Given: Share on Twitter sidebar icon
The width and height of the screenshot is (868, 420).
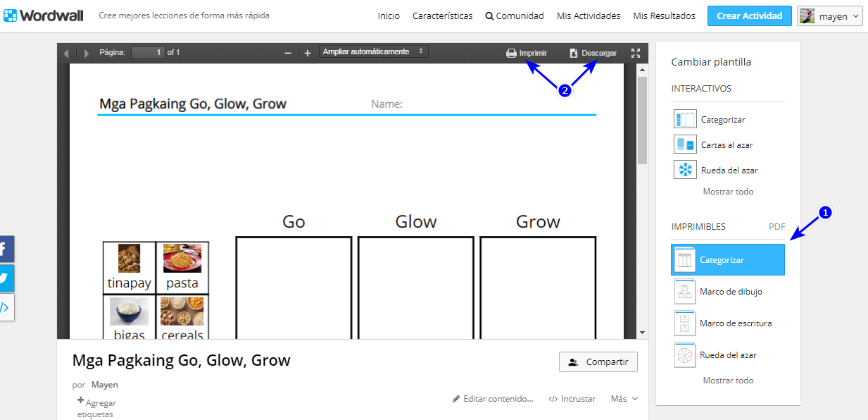Looking at the screenshot, I should [4, 278].
